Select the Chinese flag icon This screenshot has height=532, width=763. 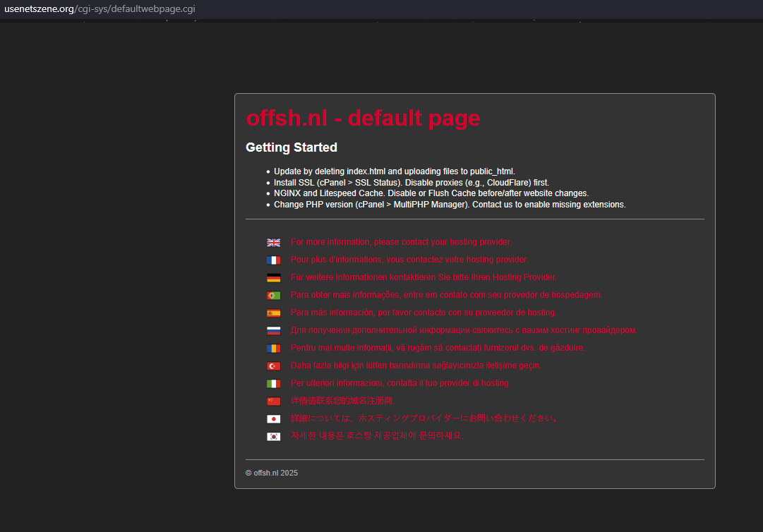click(274, 401)
